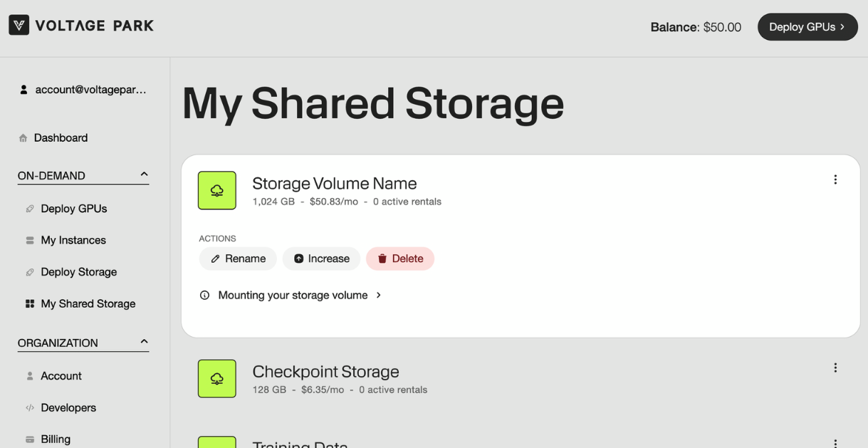Open the Storage Volume Name three-dot menu

pyautogui.click(x=835, y=179)
